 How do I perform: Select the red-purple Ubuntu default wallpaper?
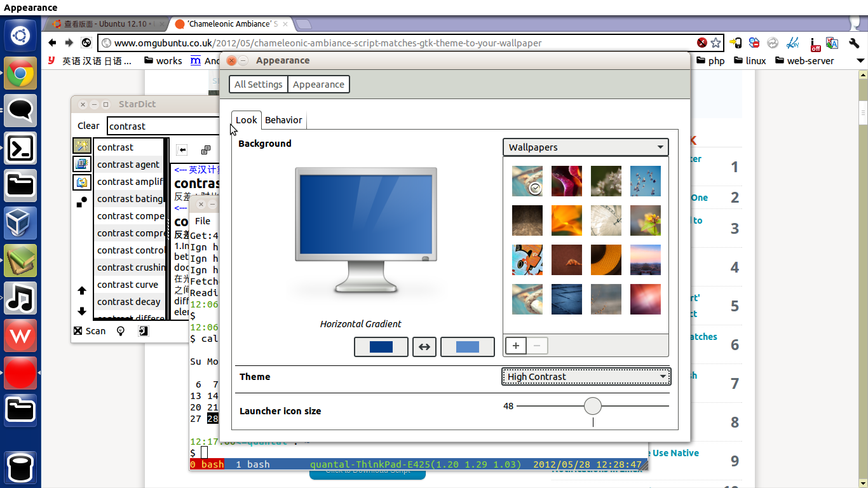[646, 299]
